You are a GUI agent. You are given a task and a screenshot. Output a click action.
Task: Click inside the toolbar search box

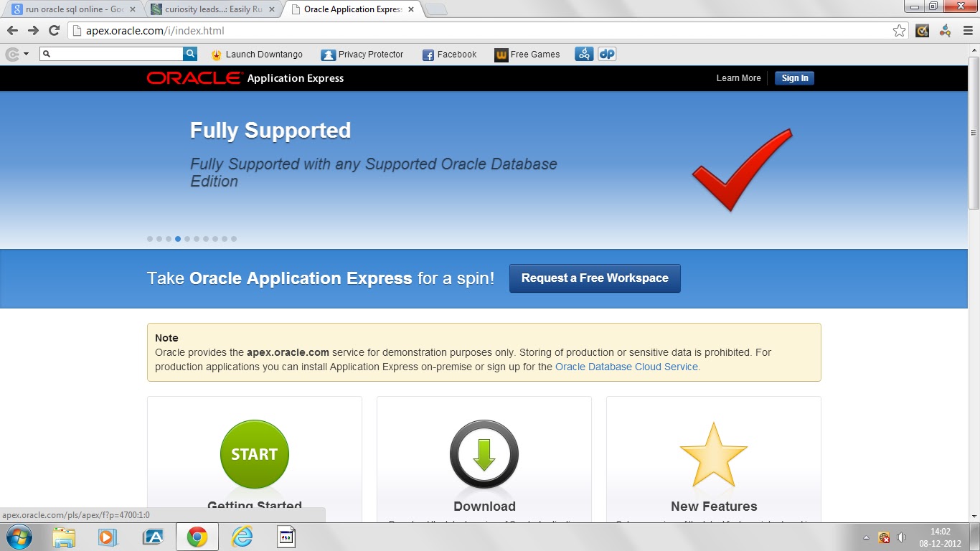[112, 54]
